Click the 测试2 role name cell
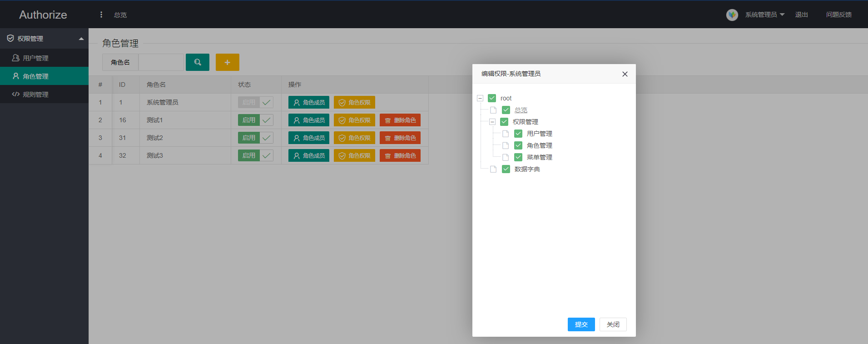 click(185, 138)
